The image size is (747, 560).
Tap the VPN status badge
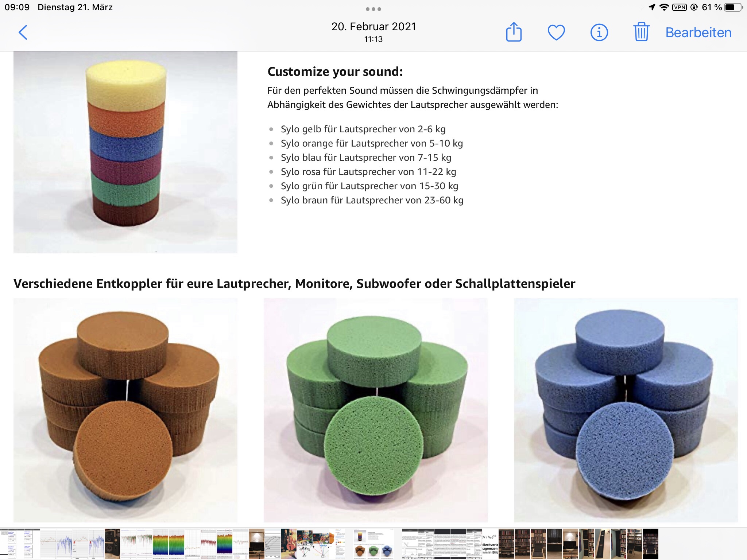[x=680, y=7]
